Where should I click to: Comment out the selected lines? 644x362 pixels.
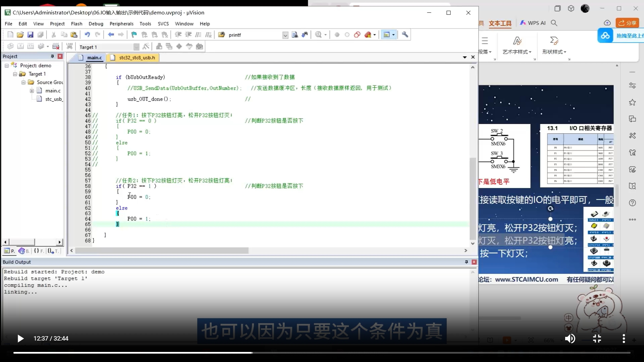[x=199, y=35]
